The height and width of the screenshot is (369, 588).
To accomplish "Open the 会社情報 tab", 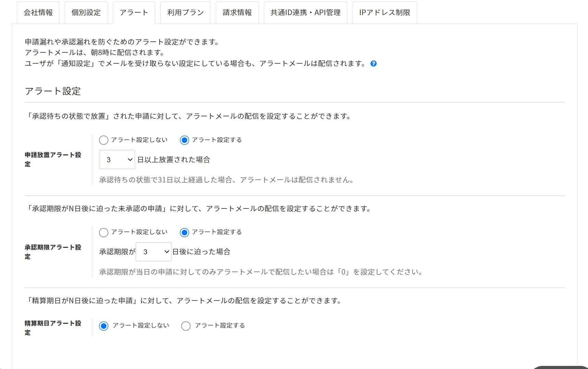I will pos(38,13).
